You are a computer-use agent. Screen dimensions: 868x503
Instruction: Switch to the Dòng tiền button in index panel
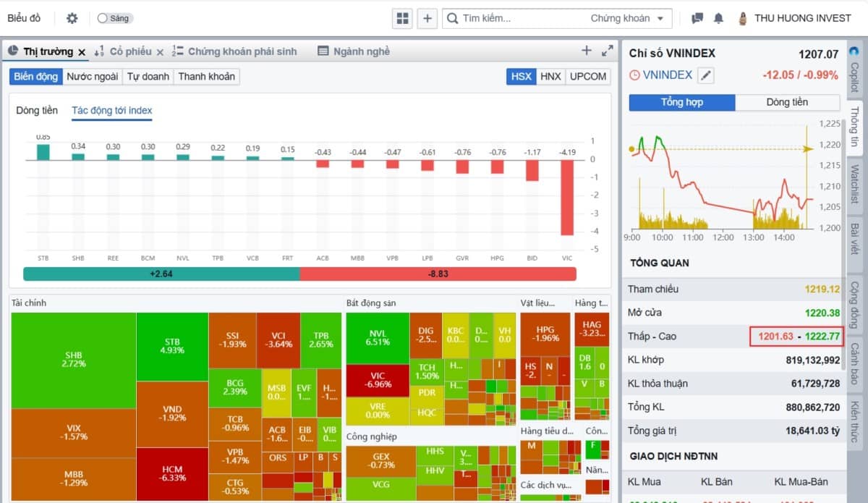[x=787, y=102]
